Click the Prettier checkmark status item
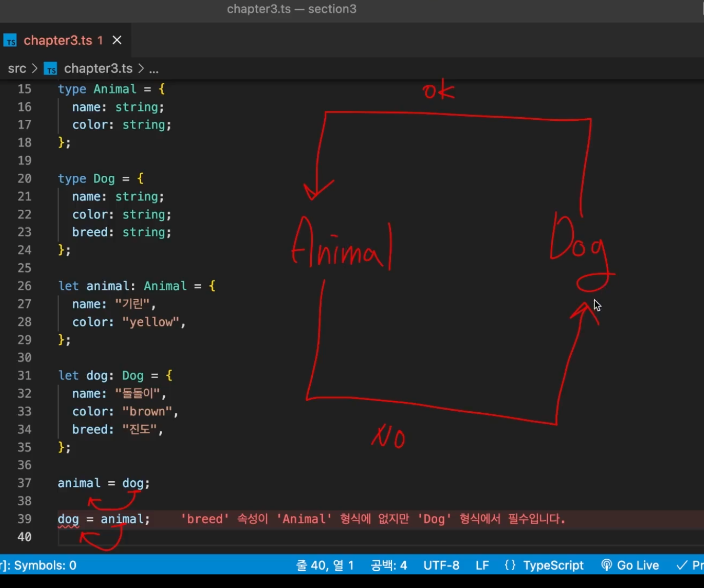The height and width of the screenshot is (588, 704). 690,566
